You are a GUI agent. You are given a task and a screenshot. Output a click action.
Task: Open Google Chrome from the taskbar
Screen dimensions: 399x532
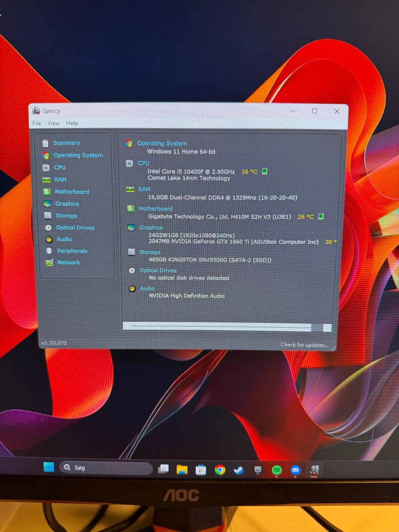click(220, 470)
